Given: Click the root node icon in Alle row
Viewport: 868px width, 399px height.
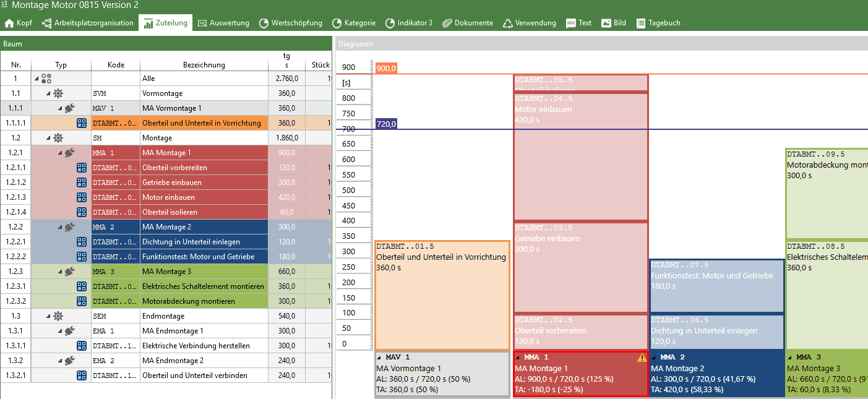Looking at the screenshot, I should pyautogui.click(x=46, y=79).
